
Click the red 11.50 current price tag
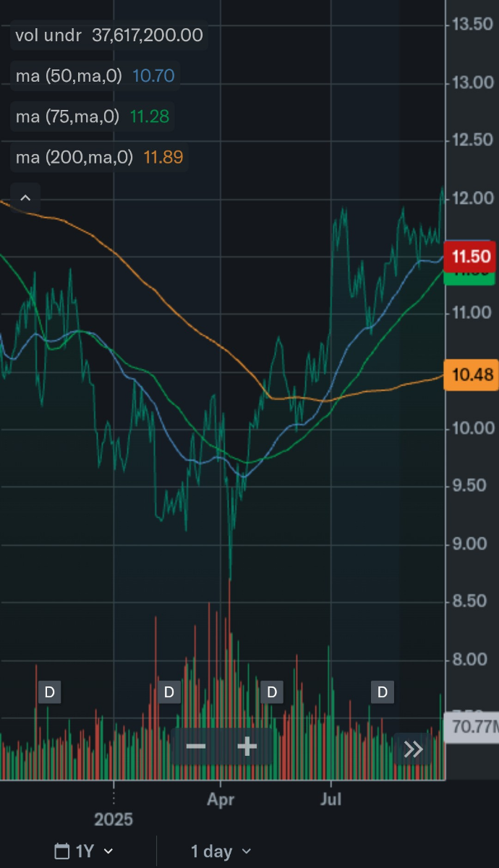click(471, 256)
